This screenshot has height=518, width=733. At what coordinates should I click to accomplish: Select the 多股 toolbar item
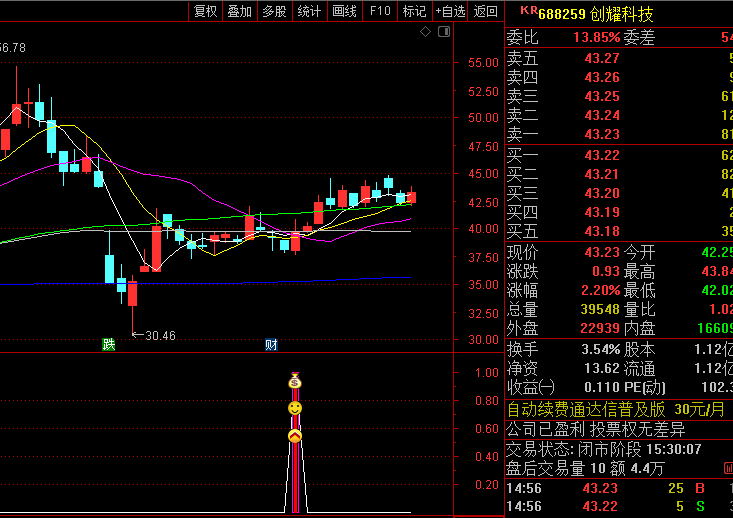(275, 11)
